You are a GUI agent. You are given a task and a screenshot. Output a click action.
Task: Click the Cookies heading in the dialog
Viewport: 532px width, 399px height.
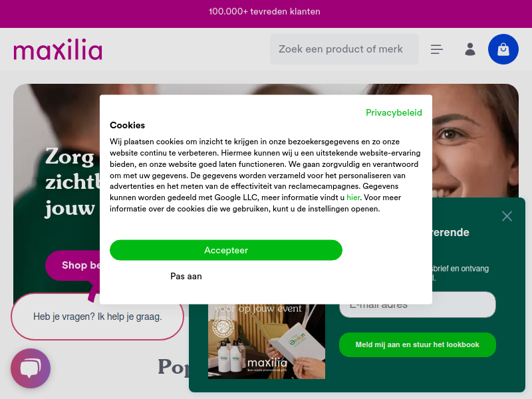tap(127, 125)
